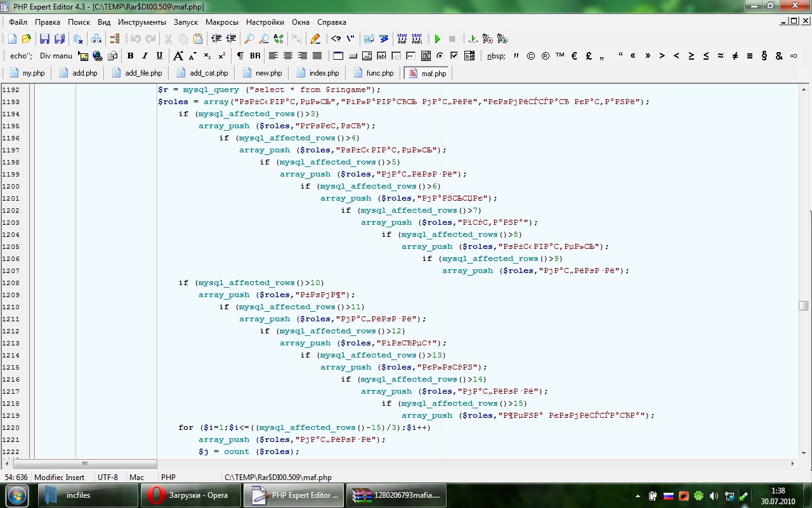Apply bold formatting with the B icon
This screenshot has height=508, width=812.
point(130,56)
